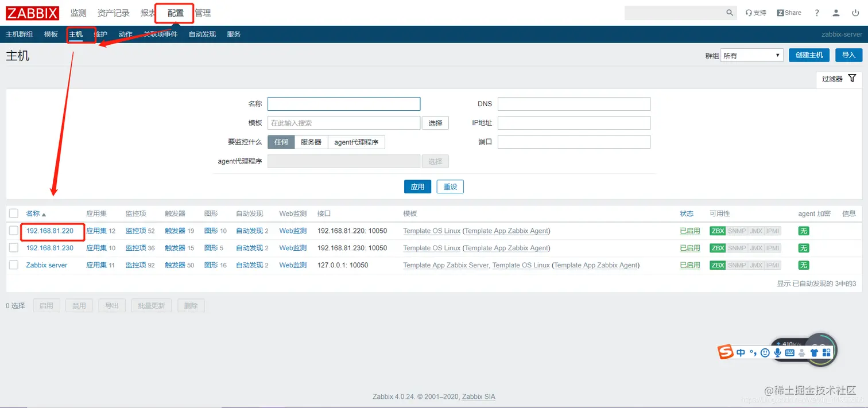Click the 创建主机 button

click(809, 55)
